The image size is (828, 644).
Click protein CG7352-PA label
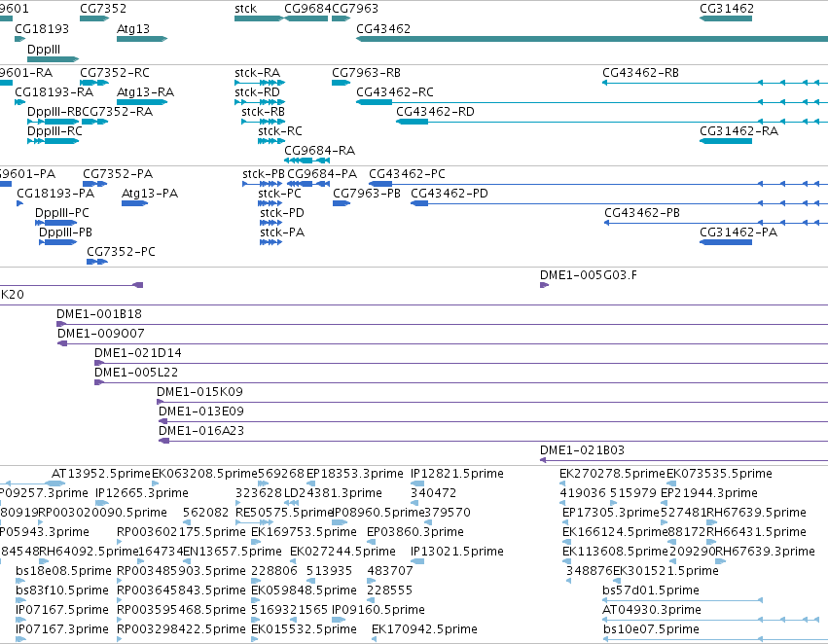pyautogui.click(x=118, y=174)
